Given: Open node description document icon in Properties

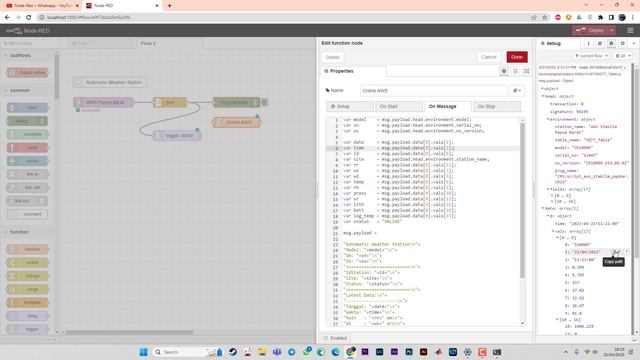Looking at the screenshot, I should coord(516,71).
